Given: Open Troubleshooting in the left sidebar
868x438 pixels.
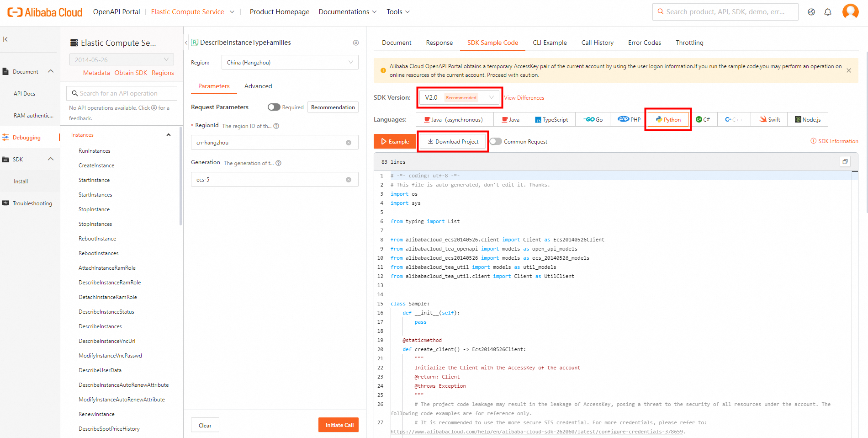Looking at the screenshot, I should pos(32,203).
